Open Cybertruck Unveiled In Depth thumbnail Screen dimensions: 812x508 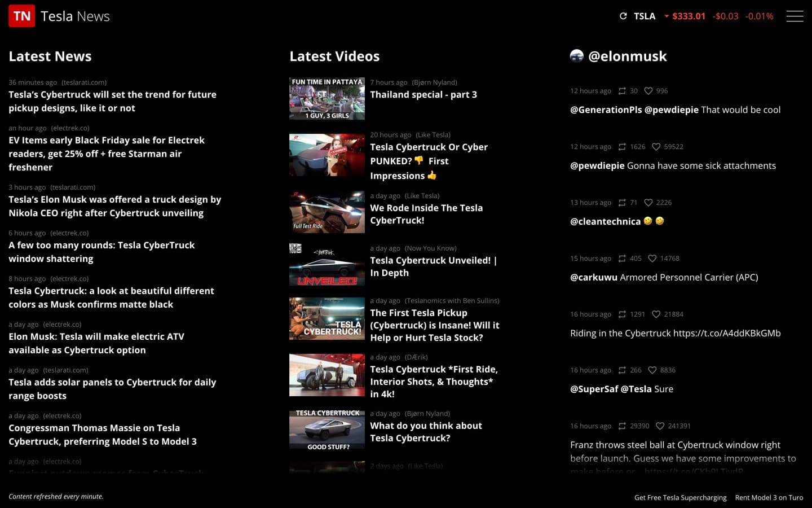click(327, 264)
